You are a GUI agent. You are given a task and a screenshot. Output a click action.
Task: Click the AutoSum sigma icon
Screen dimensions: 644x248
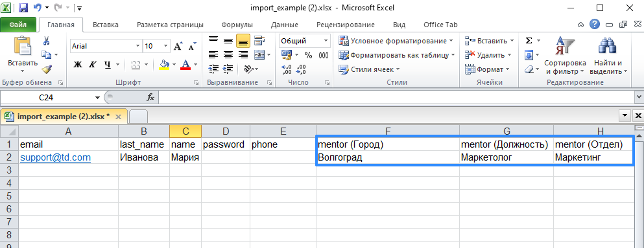(x=529, y=41)
